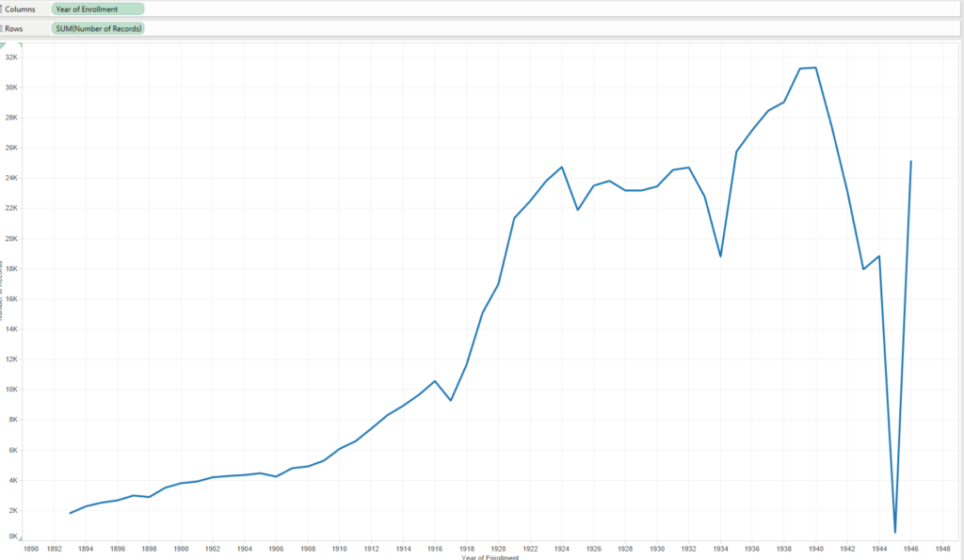Click the 10K axis label
Image resolution: width=964 pixels, height=560 pixels.
[11, 390]
